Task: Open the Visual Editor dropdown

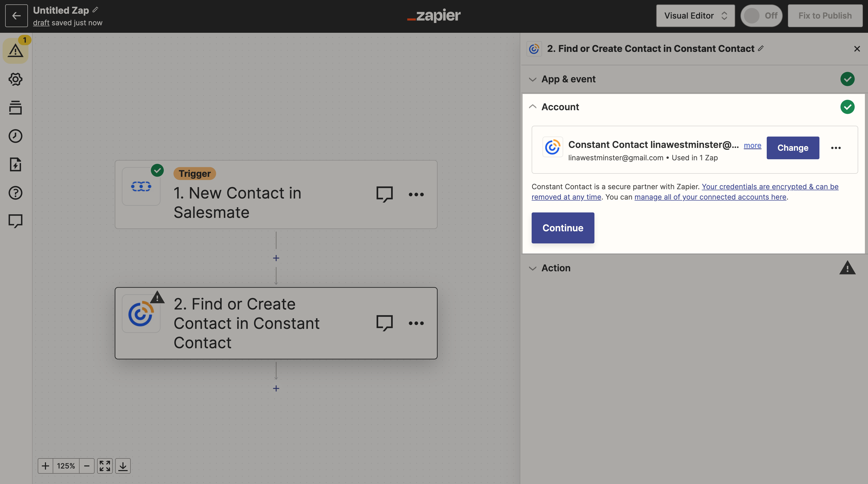Action: click(695, 16)
